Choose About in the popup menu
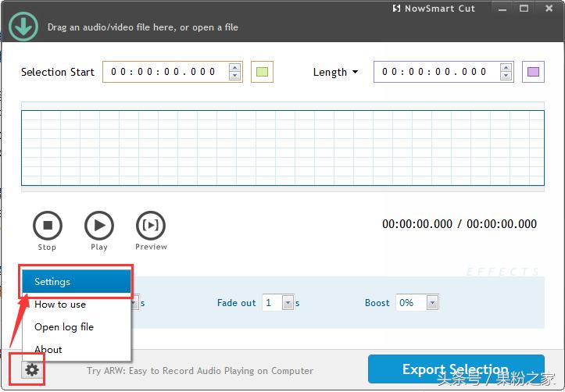The height and width of the screenshot is (392, 565). (x=77, y=349)
